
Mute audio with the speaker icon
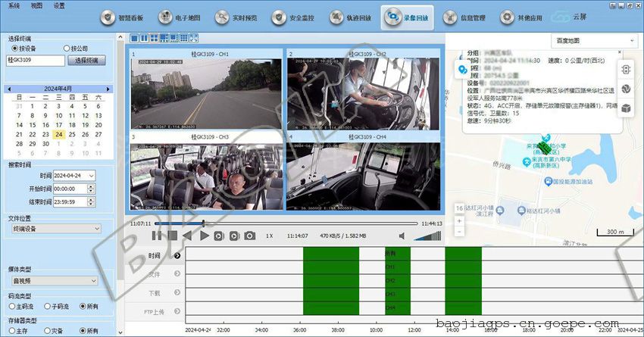pyautogui.click(x=403, y=236)
